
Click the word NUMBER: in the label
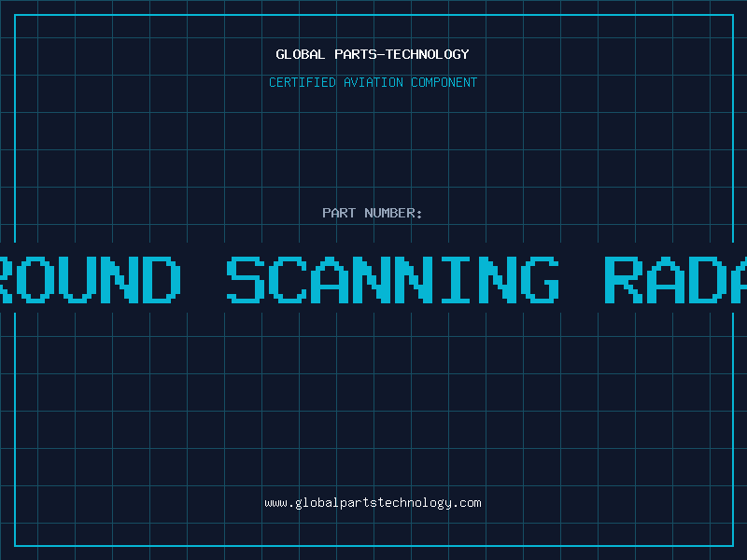[x=394, y=213]
